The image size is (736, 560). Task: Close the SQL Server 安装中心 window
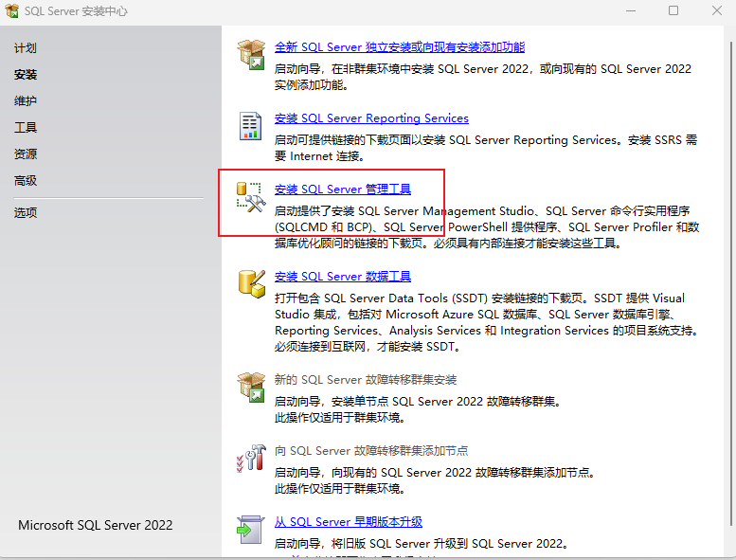[x=717, y=10]
